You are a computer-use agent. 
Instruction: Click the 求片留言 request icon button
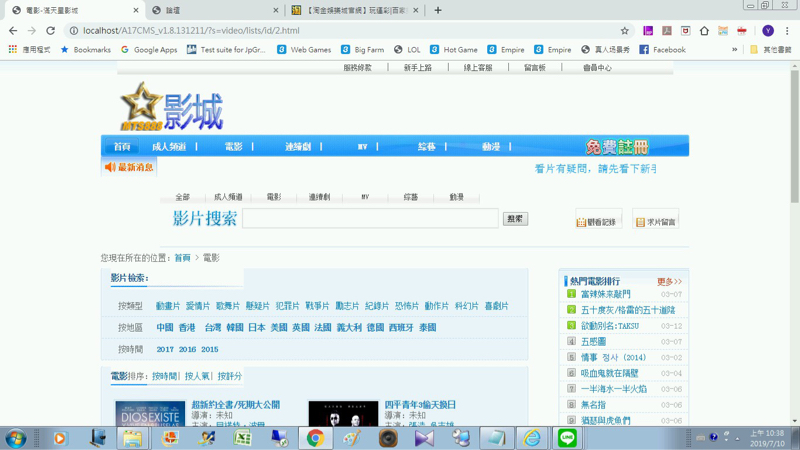[656, 220]
